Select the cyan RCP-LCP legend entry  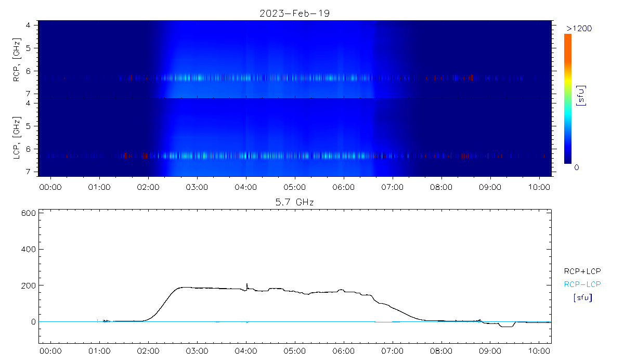click(582, 284)
